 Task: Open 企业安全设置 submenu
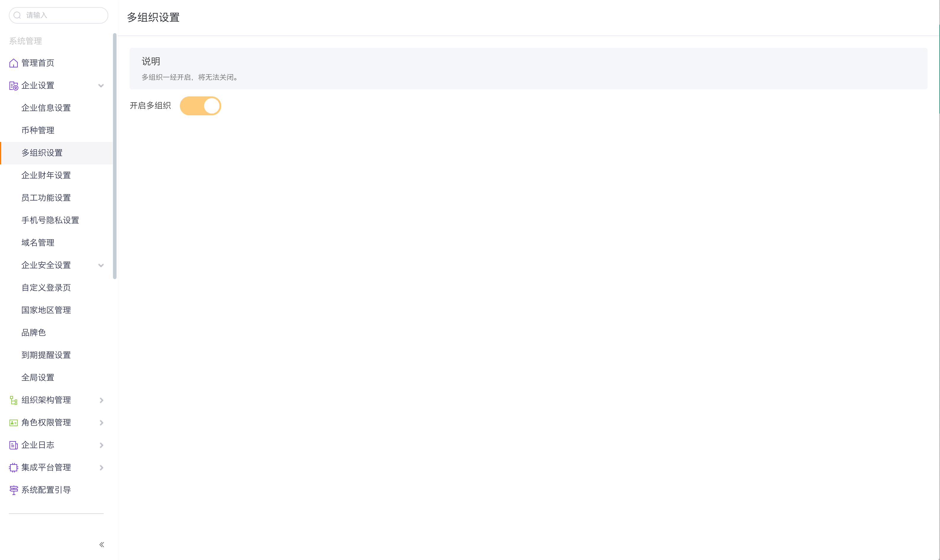[x=56, y=265]
